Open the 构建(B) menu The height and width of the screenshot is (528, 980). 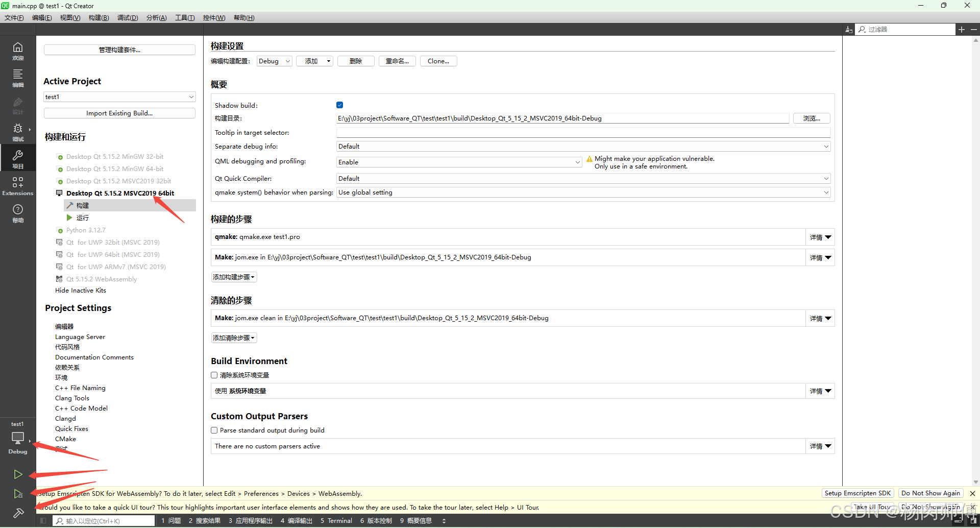[99, 18]
